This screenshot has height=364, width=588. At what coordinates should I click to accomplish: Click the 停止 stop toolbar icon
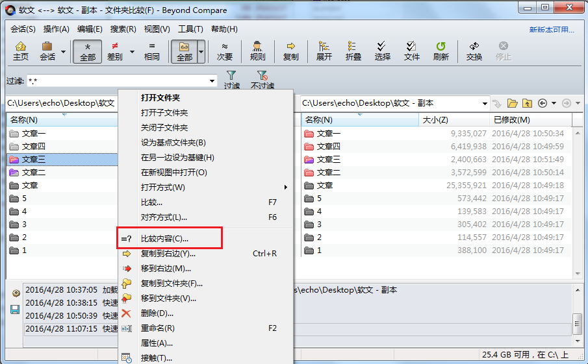pos(504,51)
